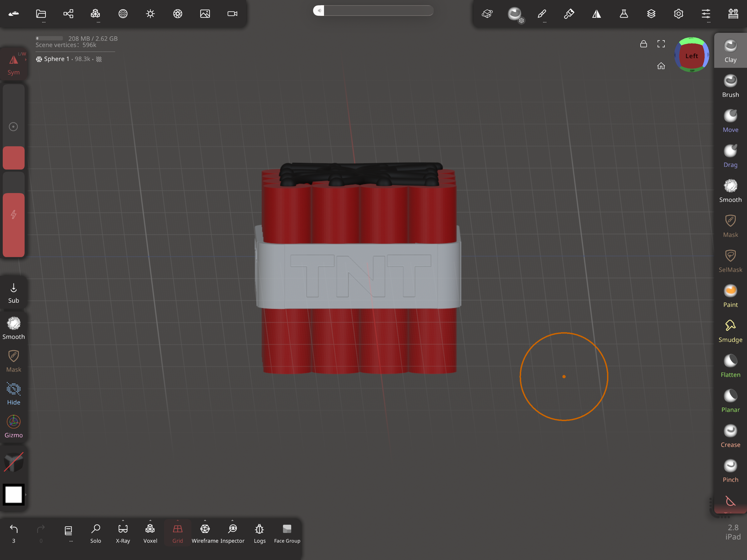Image resolution: width=747 pixels, height=560 pixels.
Task: Open the background image menu
Action: tap(205, 14)
